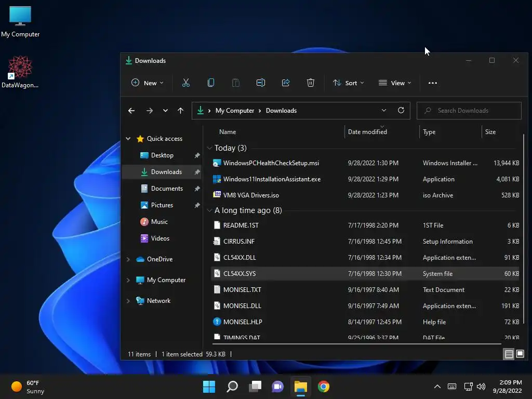532x399 pixels.
Task: Sort by Date modified column header
Action: pyautogui.click(x=367, y=132)
